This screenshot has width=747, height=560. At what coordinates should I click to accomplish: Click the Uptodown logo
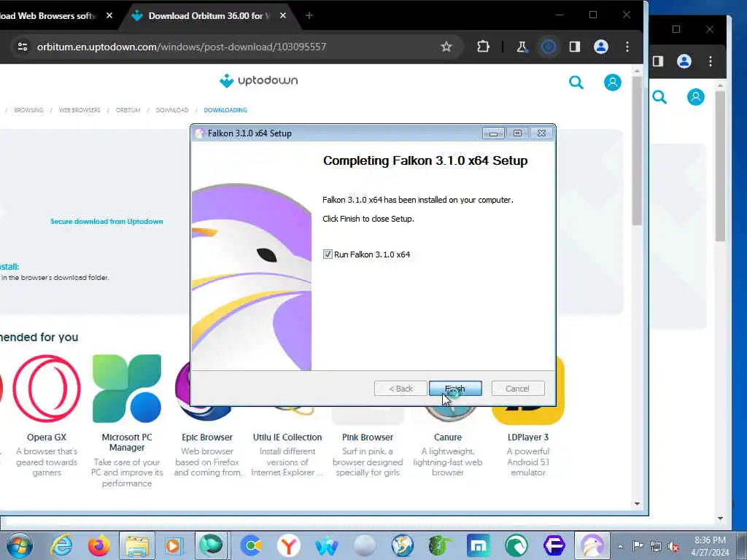coord(259,80)
